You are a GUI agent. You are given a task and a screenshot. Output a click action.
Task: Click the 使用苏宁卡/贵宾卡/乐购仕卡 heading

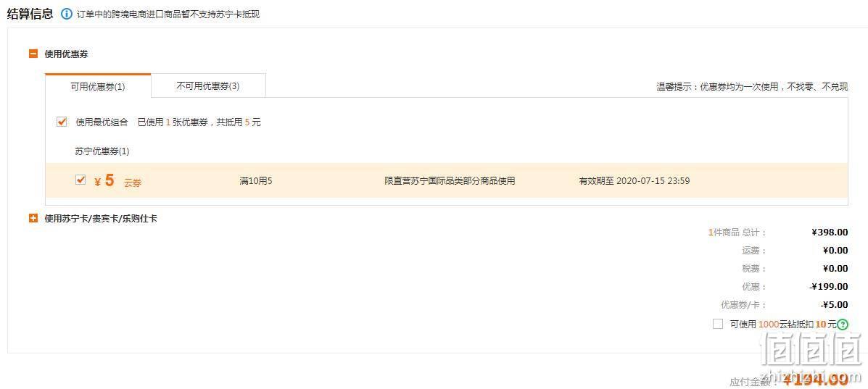click(101, 219)
